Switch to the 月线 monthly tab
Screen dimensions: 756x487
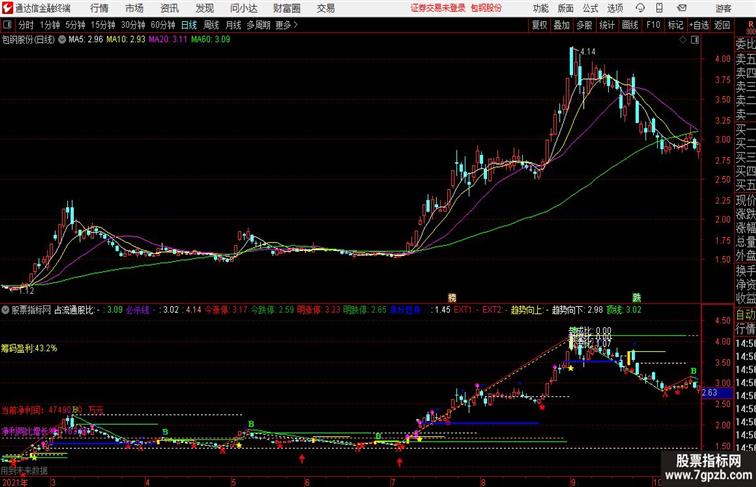[233, 25]
